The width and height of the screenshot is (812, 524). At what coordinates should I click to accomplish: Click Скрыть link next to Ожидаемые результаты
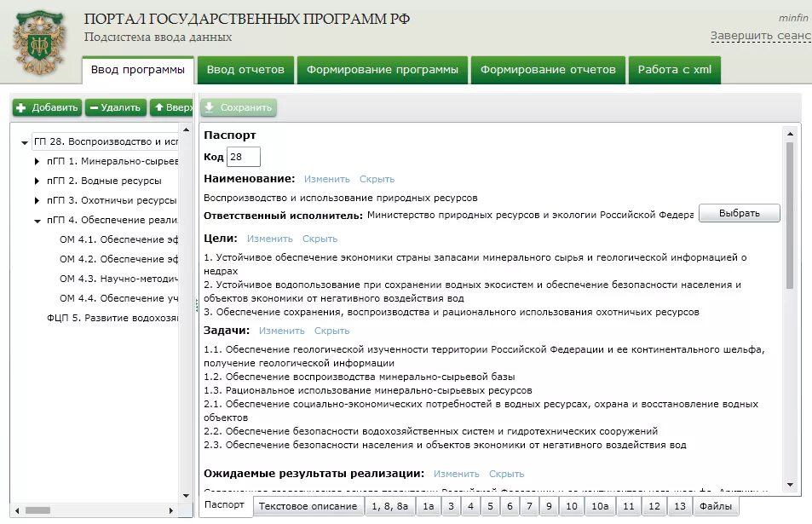point(506,474)
